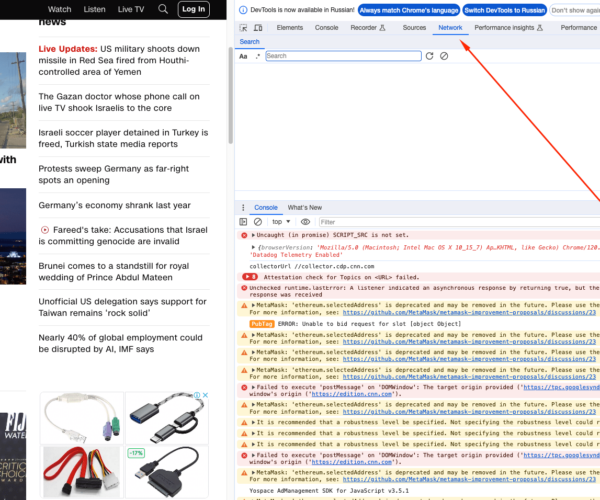Switch to the Network tab
Viewport: 600px width, 500px height.
tap(450, 28)
